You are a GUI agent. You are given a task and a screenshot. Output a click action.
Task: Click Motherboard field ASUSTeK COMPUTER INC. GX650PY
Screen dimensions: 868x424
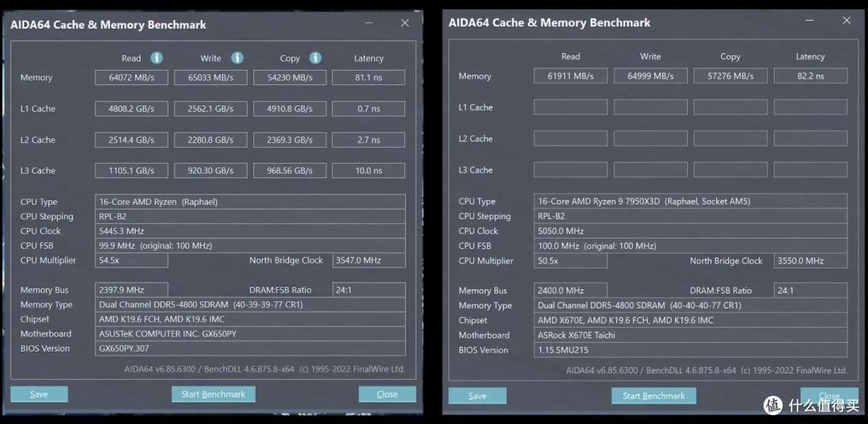click(250, 334)
